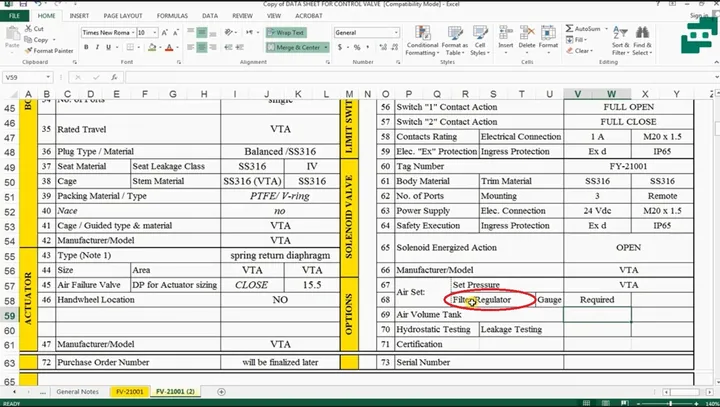Click the Accounting dollar format icon
Viewport: 720px width, 407px height.
coord(340,47)
